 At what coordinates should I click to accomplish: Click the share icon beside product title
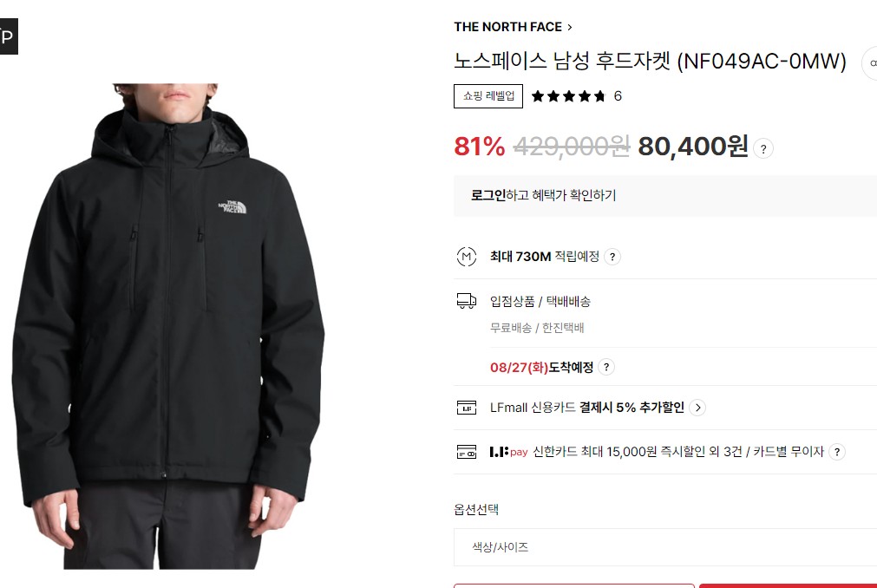tap(872, 63)
